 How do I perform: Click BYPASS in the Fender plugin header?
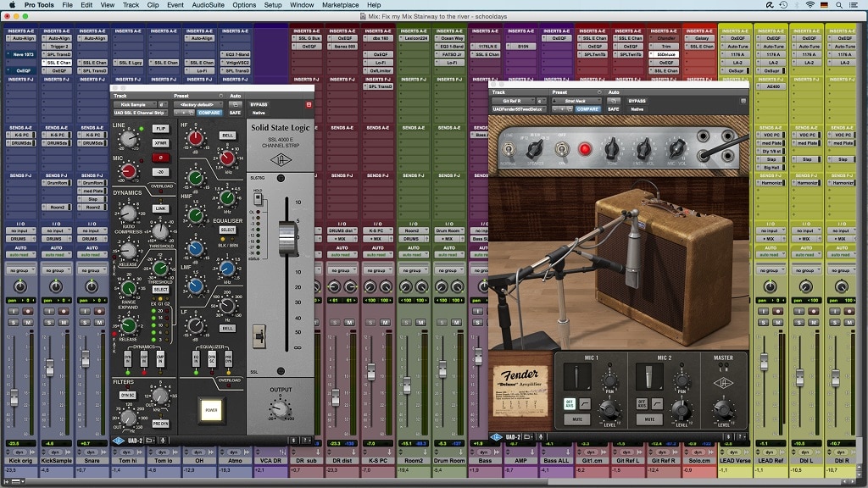coord(637,102)
